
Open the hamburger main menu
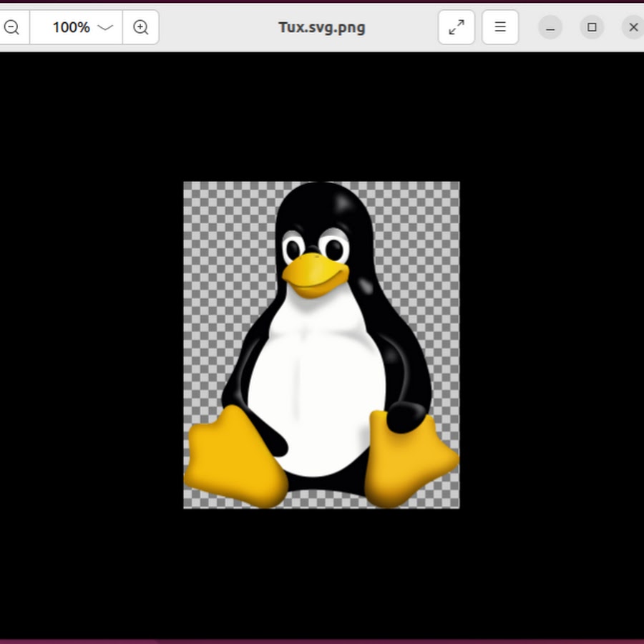point(500,27)
